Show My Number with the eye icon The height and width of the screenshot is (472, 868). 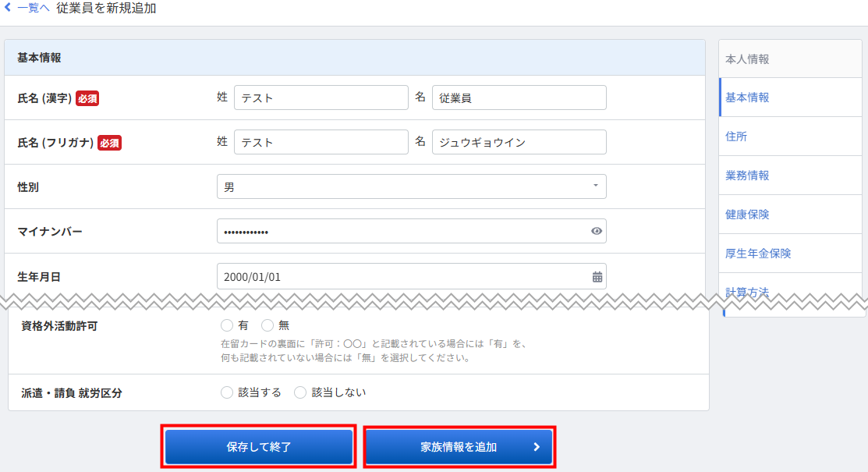(x=597, y=232)
